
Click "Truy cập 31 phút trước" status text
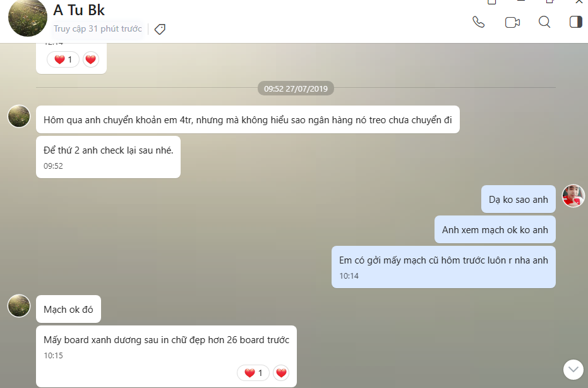point(97,29)
